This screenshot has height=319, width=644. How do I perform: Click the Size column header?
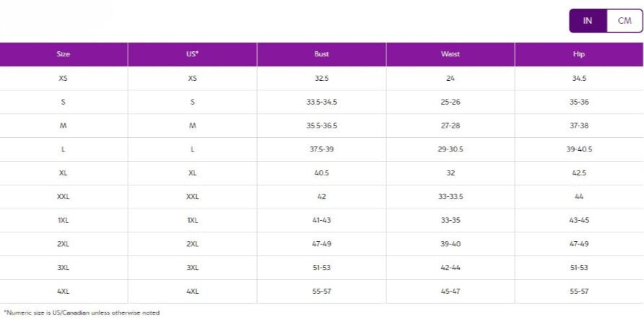(64, 55)
